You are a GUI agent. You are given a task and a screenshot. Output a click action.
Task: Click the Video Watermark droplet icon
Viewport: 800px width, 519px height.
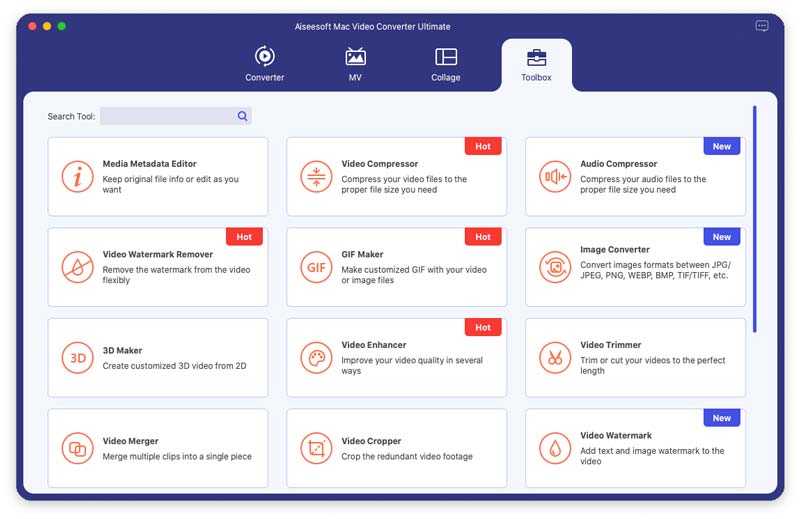(554, 448)
